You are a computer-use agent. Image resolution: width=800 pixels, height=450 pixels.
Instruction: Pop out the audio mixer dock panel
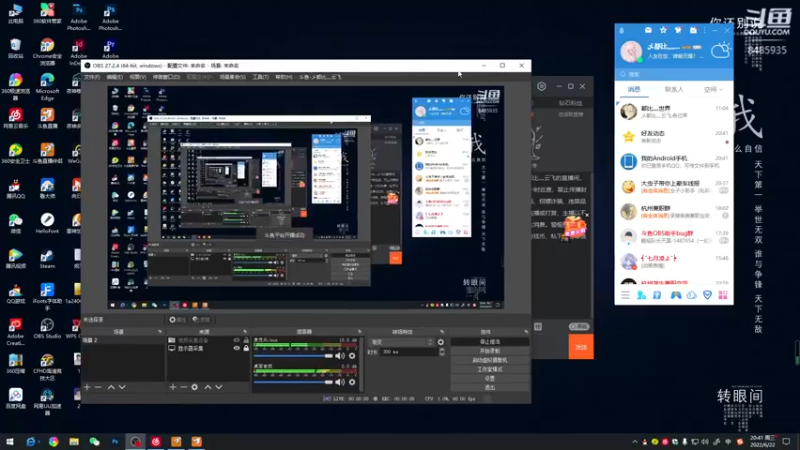click(360, 332)
